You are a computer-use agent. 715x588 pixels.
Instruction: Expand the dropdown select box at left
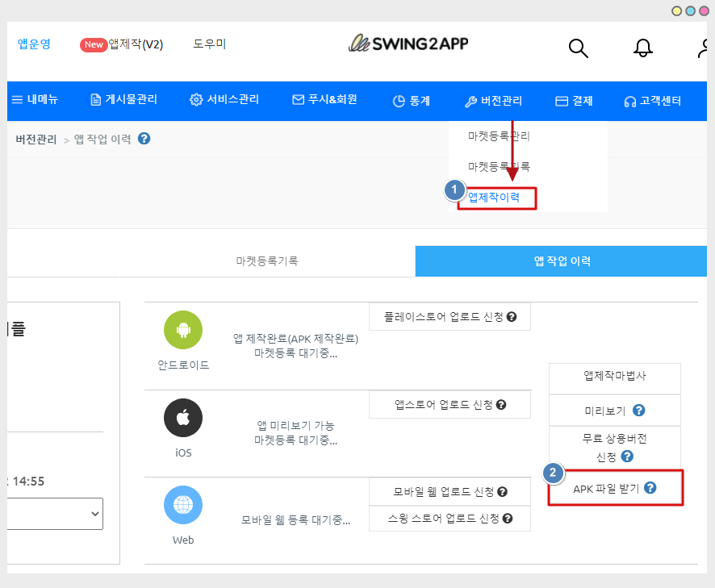55,514
